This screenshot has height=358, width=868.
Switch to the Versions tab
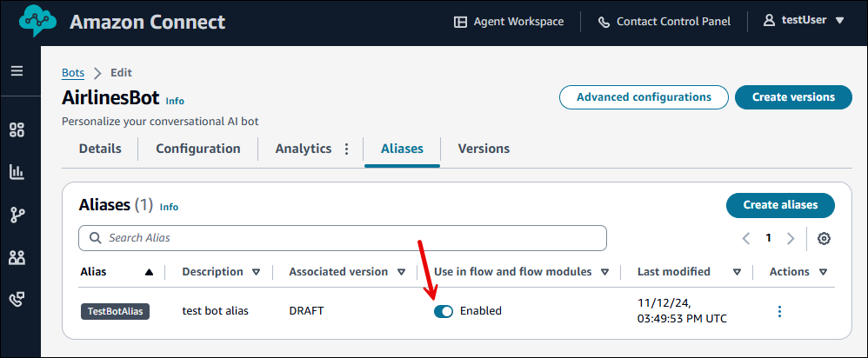click(x=484, y=149)
